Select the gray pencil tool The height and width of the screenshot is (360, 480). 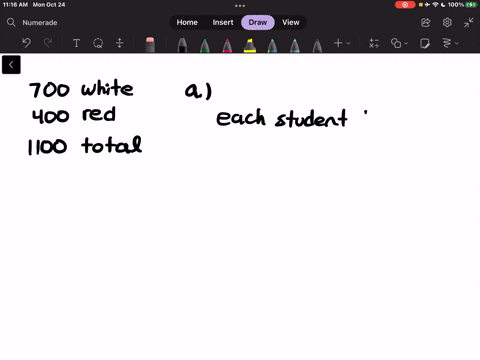tap(317, 45)
